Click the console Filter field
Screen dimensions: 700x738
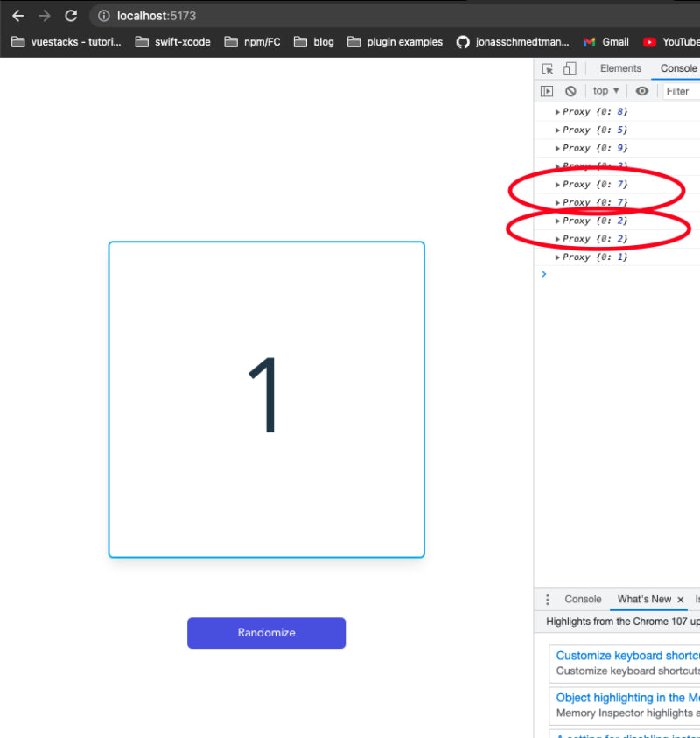click(681, 91)
